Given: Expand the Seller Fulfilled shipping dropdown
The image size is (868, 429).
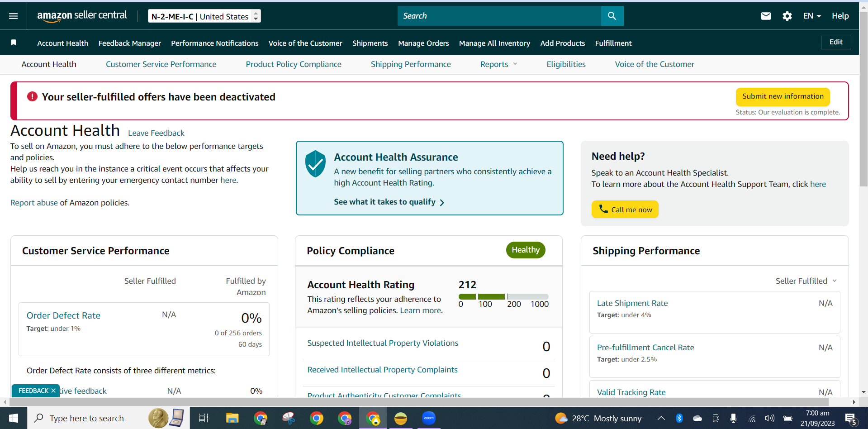Looking at the screenshot, I should point(806,281).
